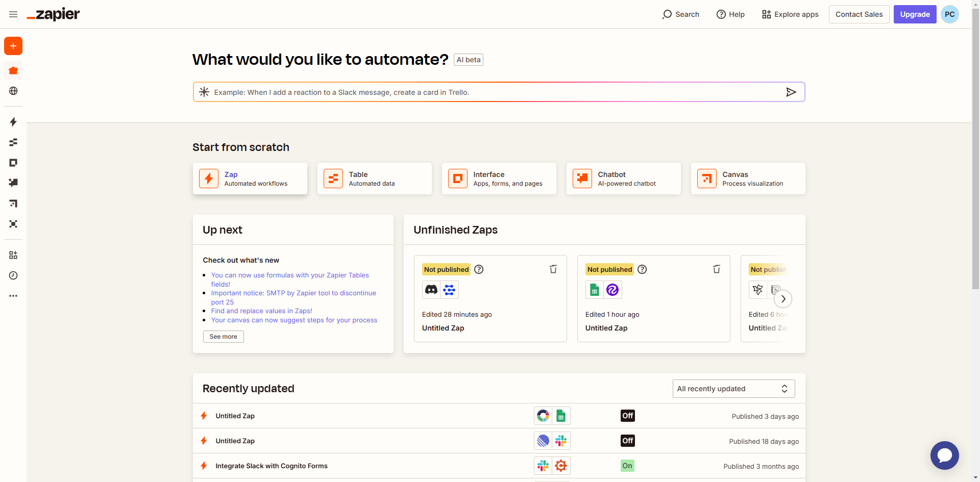
Task: Click the purple Upgrade button
Action: [x=915, y=14]
